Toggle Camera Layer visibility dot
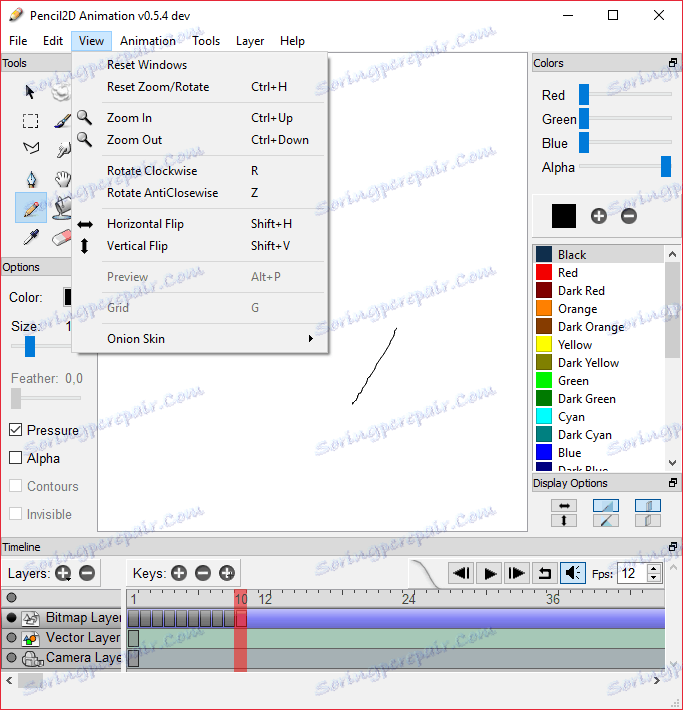 (x=12, y=657)
